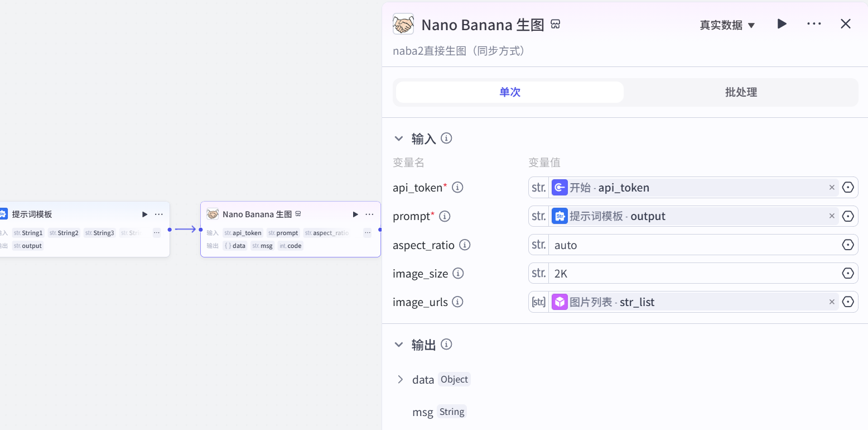Click String3 input tag on 提示词模板 node
868x430 pixels.
pyautogui.click(x=99, y=233)
